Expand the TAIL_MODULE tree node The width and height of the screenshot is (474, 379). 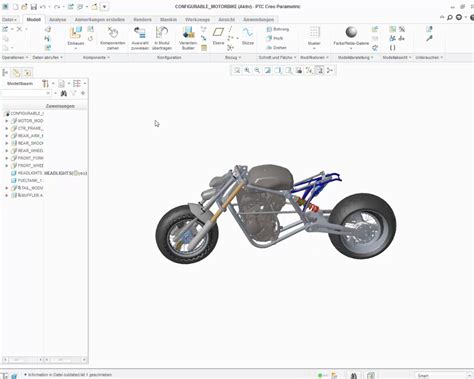6,188
